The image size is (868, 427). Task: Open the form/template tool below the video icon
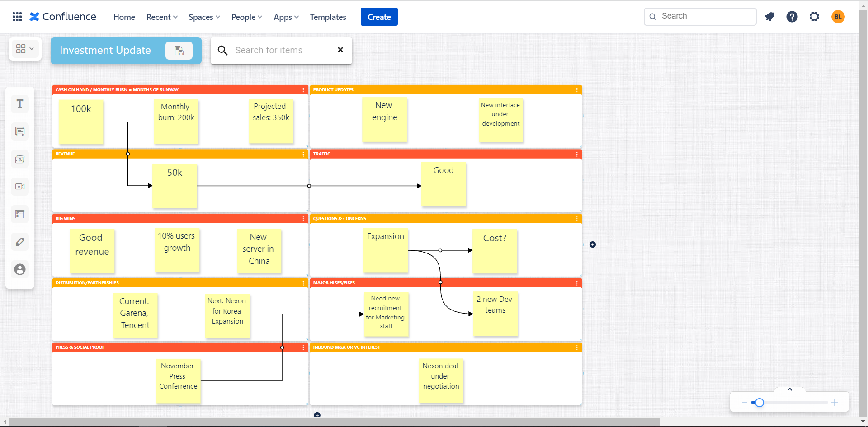click(19, 214)
